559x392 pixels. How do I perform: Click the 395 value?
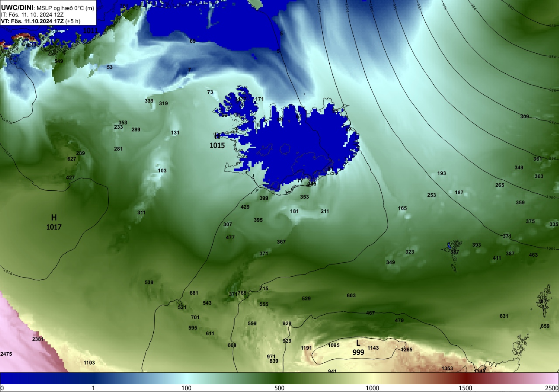[x=258, y=220]
